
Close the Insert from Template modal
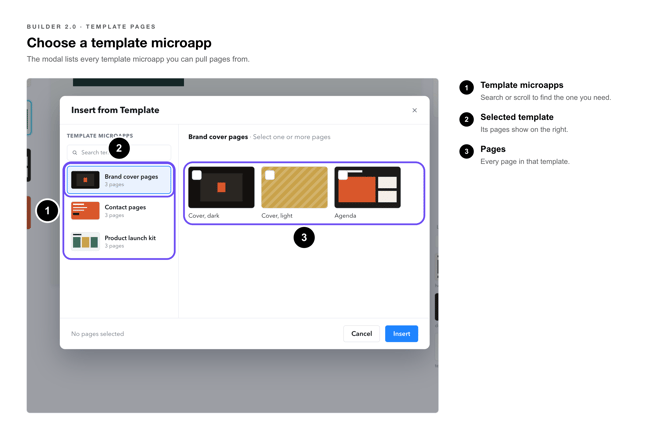coord(414,110)
